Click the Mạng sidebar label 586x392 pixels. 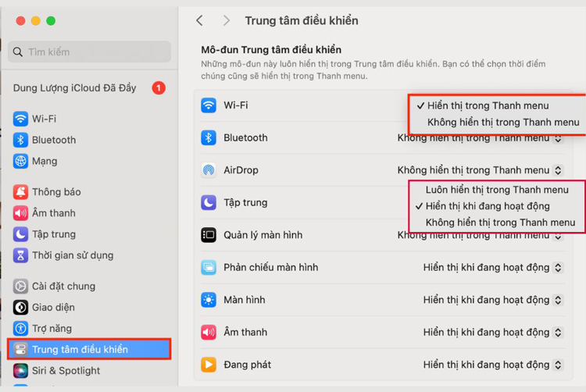(45, 162)
